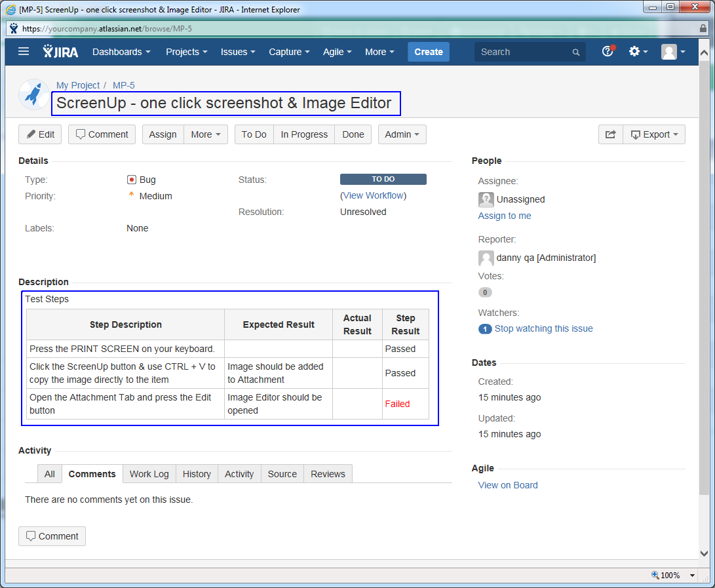Open the settings gear menu
Screen dimensions: 715x588
638,52
